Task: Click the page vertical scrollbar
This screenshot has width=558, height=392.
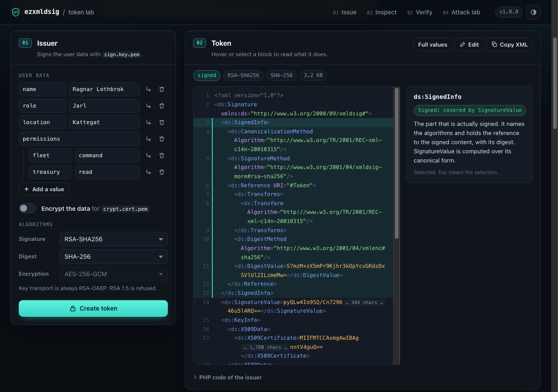Action: 555,83
